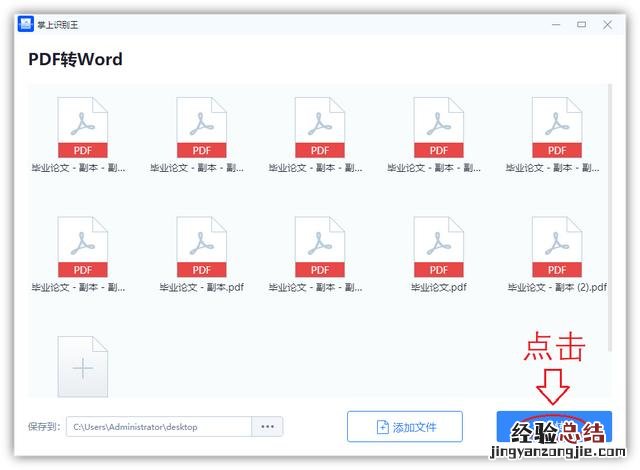Click the blue convert button under the arrow
640x470 pixels.
click(554, 427)
